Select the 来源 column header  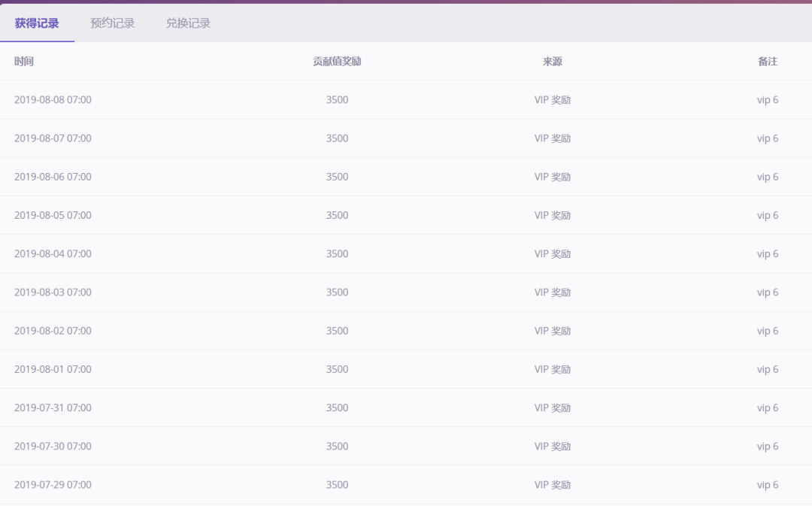(x=553, y=61)
